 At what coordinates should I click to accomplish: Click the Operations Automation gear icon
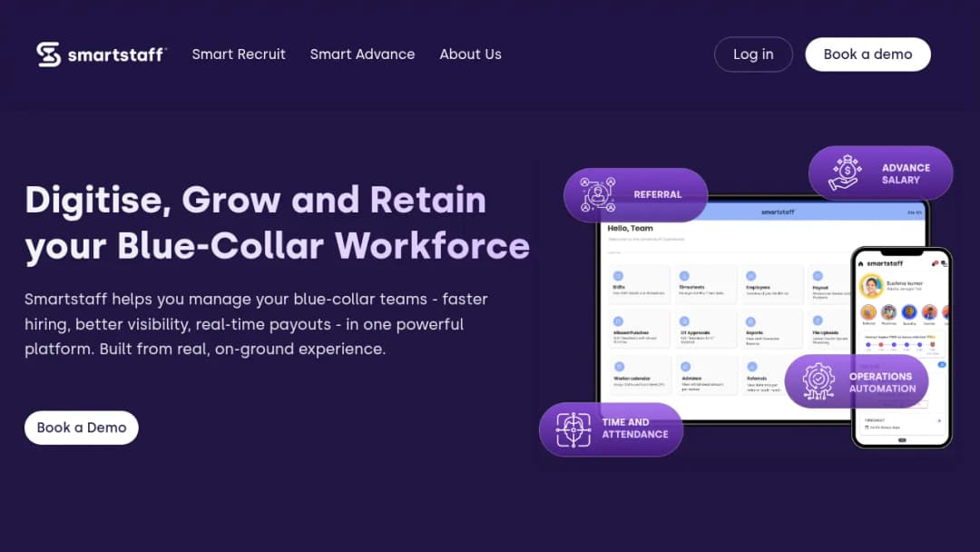coord(818,380)
